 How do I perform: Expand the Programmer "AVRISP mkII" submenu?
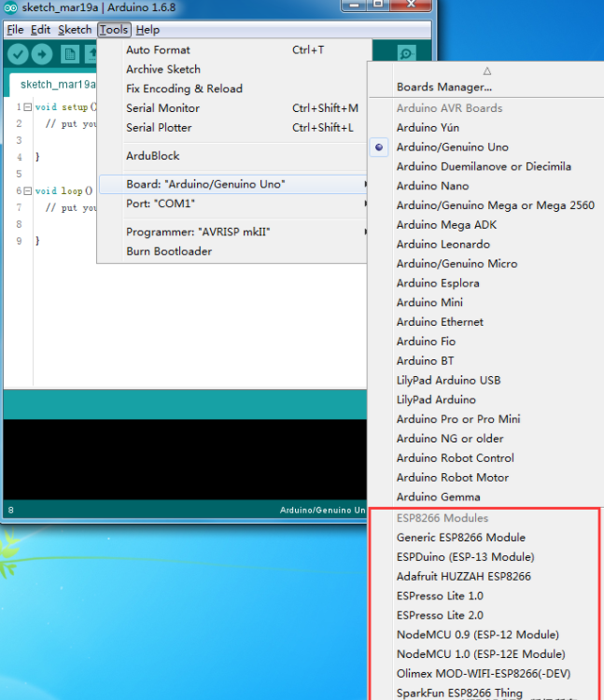pyautogui.click(x=232, y=231)
